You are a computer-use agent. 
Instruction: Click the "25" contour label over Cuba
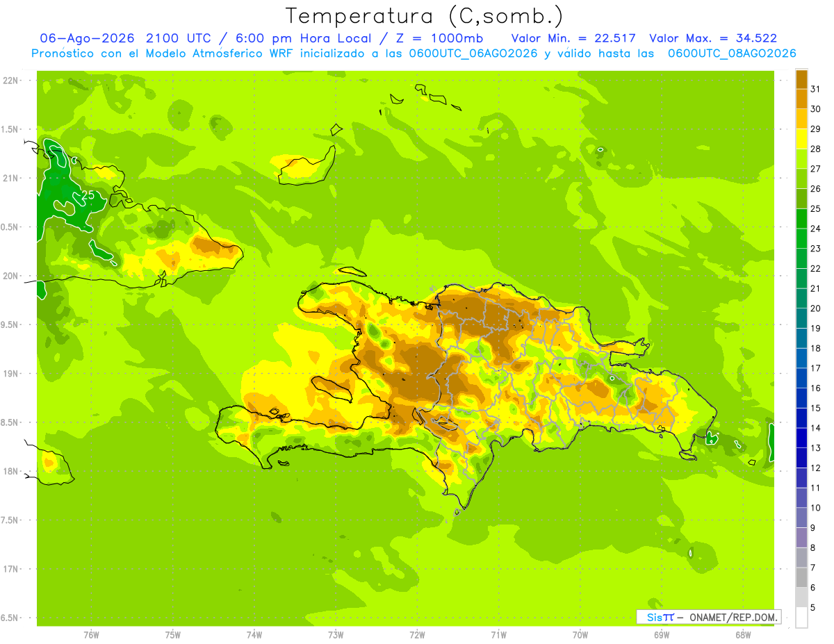coord(88,195)
